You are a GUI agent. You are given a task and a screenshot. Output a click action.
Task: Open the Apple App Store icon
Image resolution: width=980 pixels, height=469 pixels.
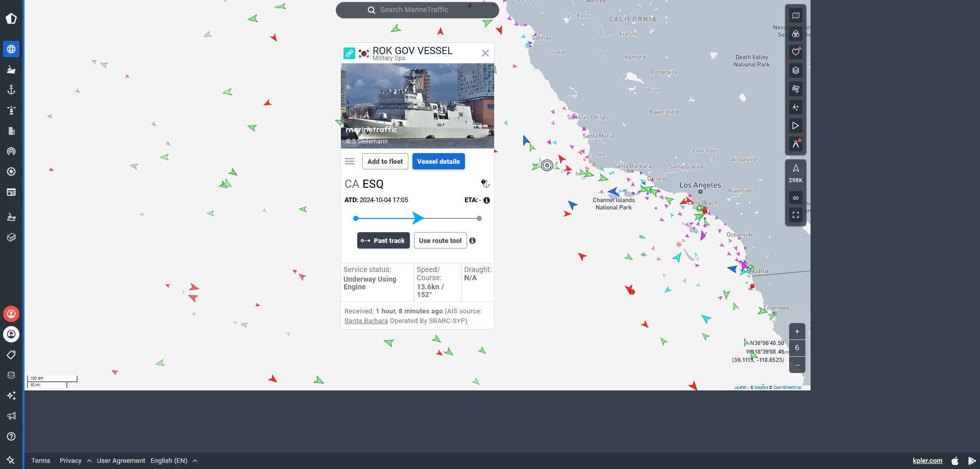click(x=955, y=460)
